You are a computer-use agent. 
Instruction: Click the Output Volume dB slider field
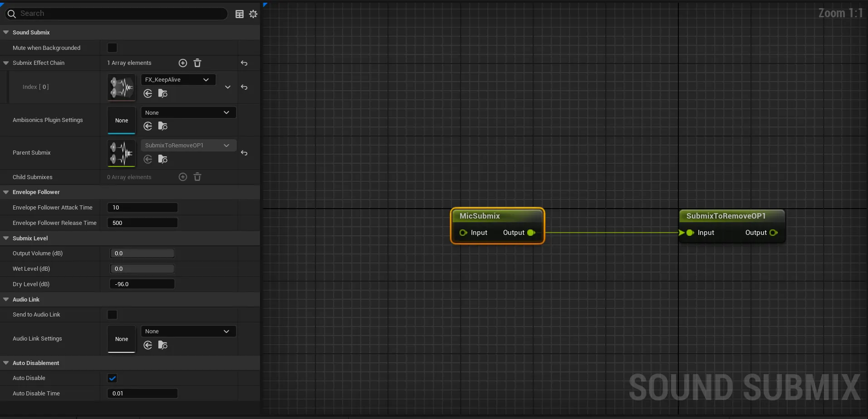click(142, 253)
